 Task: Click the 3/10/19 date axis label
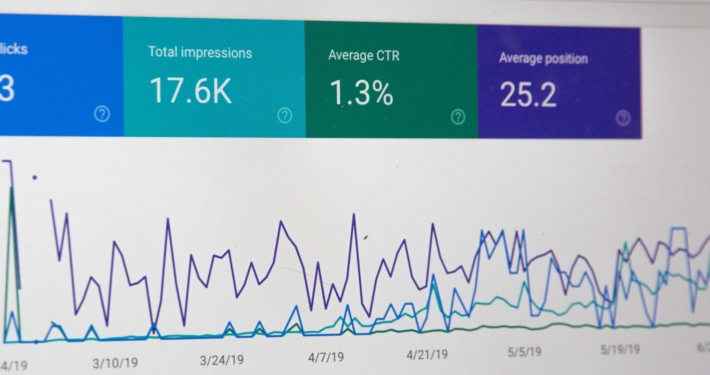click(x=115, y=363)
